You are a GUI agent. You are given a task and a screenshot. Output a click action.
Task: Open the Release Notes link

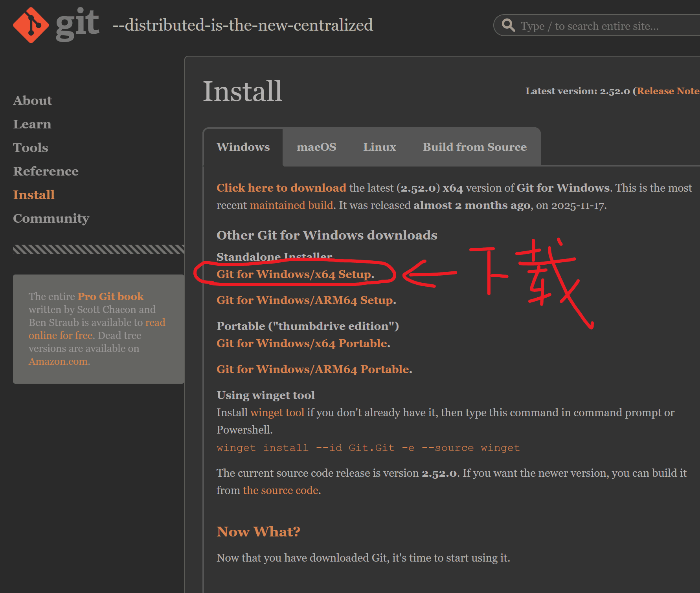[x=668, y=91]
